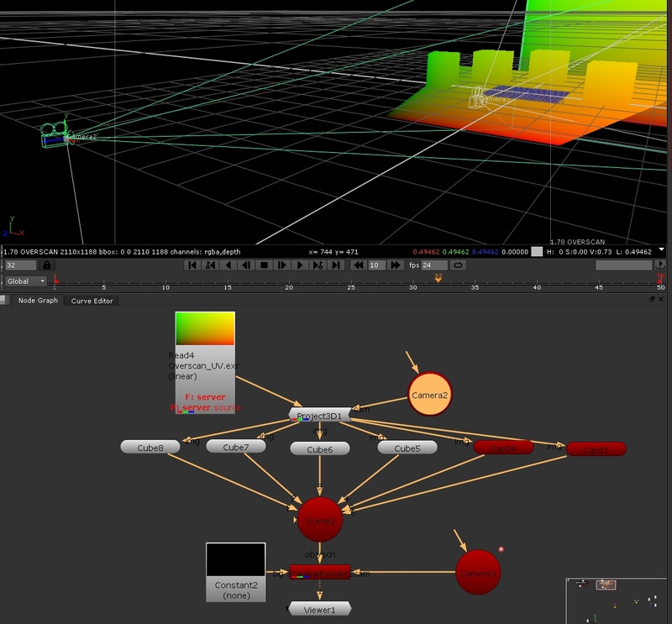Open the Global frame range dropdown

[x=26, y=281]
